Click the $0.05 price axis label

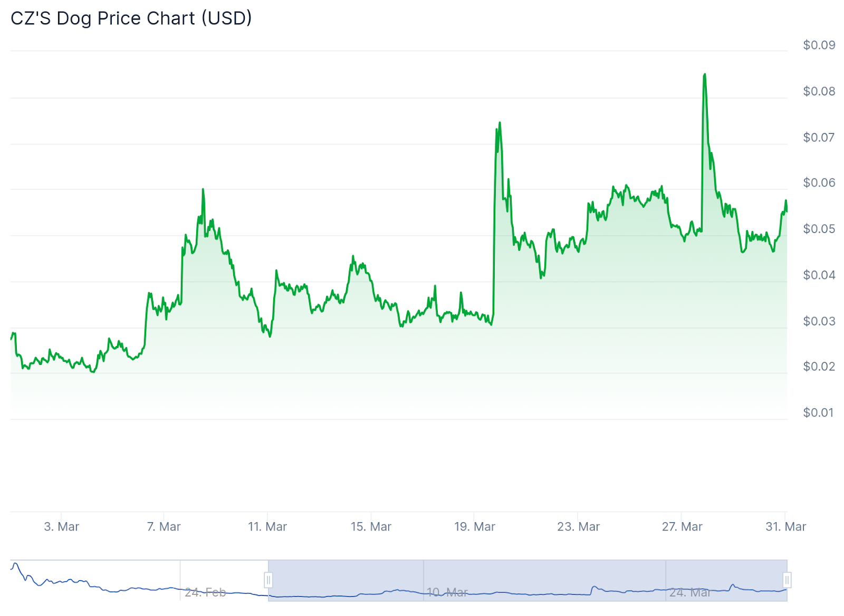coord(819,229)
